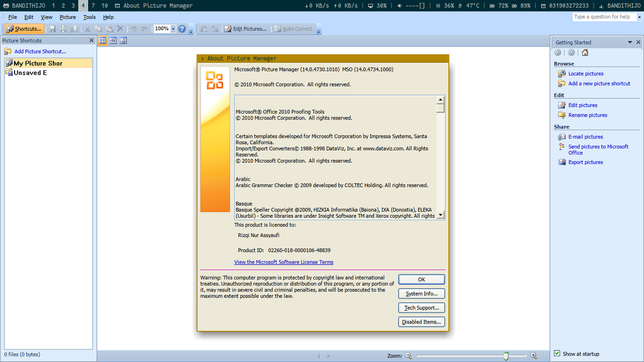Click the Thumbnail View icon
This screenshot has height=362, width=644.
tap(103, 41)
